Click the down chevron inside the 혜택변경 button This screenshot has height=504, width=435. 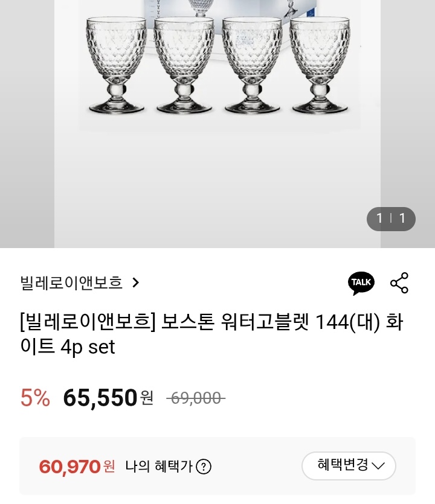(x=378, y=466)
